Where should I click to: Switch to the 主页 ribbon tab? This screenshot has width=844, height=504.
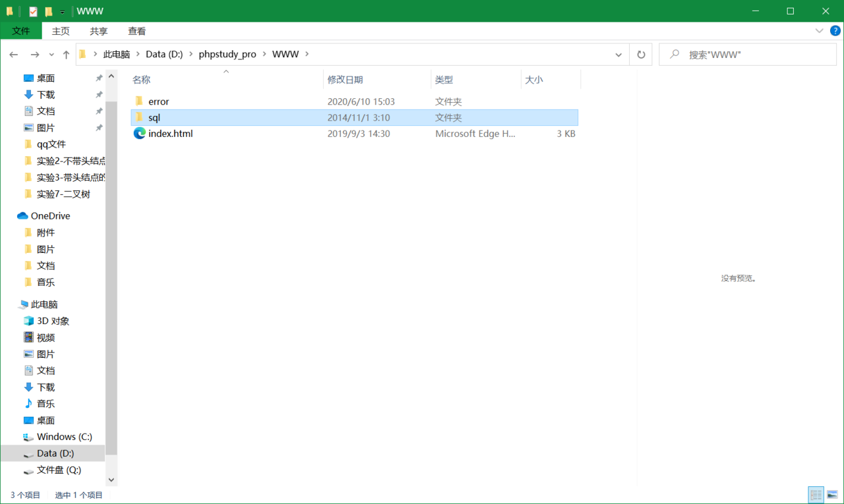point(61,31)
